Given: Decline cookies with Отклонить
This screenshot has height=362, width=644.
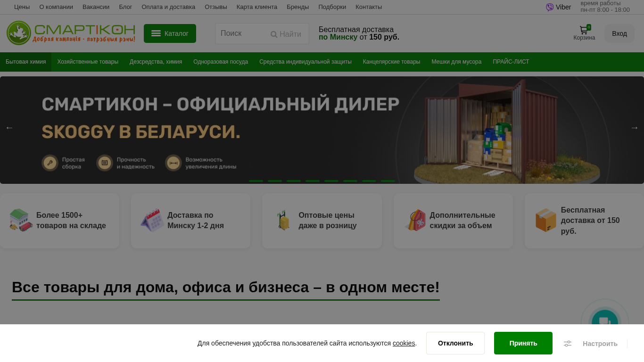Looking at the screenshot, I should pos(455,343).
